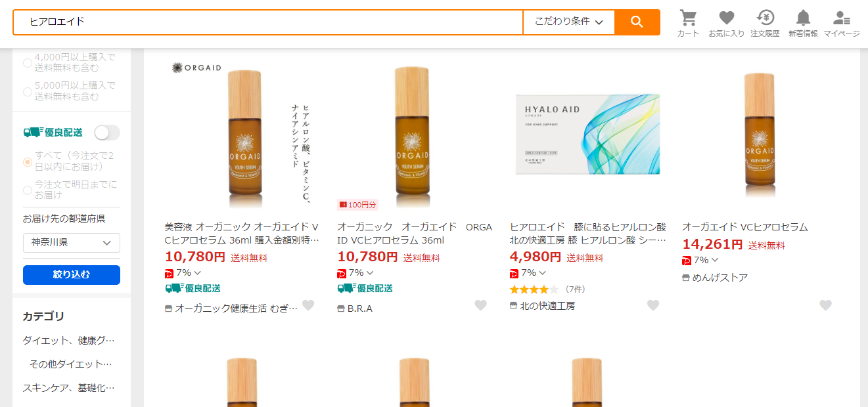Screen dimensions: 868x407
Task: Visit the オーガニック健康生活 むぎ… store link
Action: point(236,309)
